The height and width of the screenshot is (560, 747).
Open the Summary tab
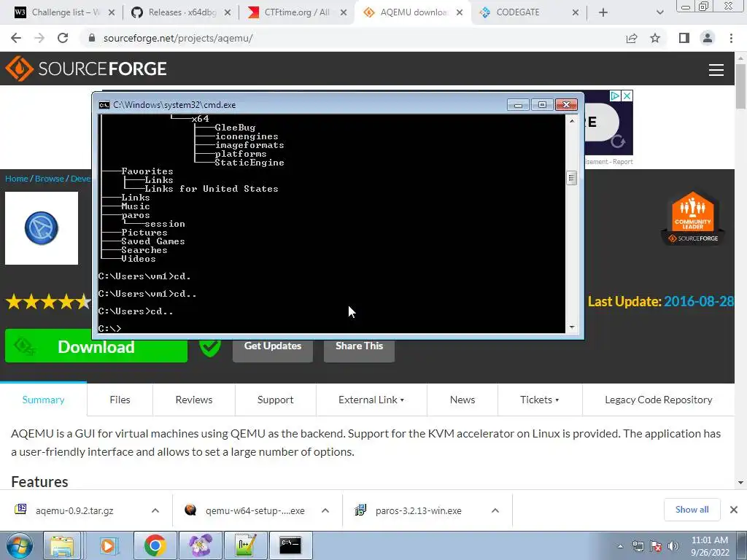point(43,400)
